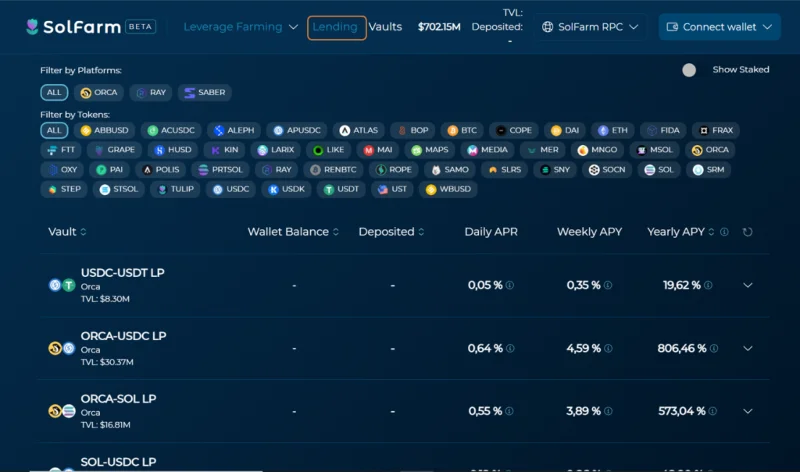Sort by the Wallet Balance column

click(x=293, y=232)
